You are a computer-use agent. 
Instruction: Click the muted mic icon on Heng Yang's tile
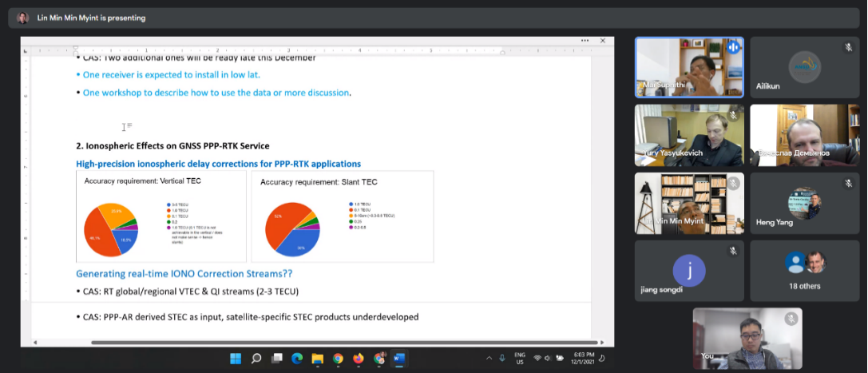[848, 183]
